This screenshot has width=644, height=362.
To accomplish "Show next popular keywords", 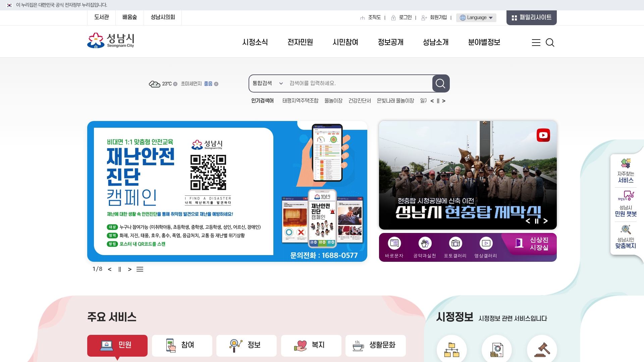I will click(x=444, y=101).
